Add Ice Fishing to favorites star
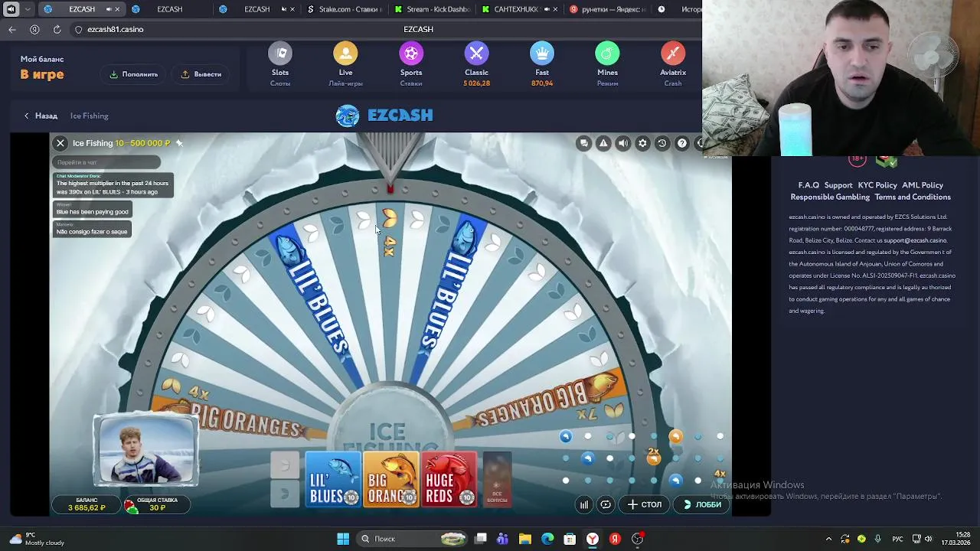This screenshot has height=551, width=980. [x=179, y=143]
